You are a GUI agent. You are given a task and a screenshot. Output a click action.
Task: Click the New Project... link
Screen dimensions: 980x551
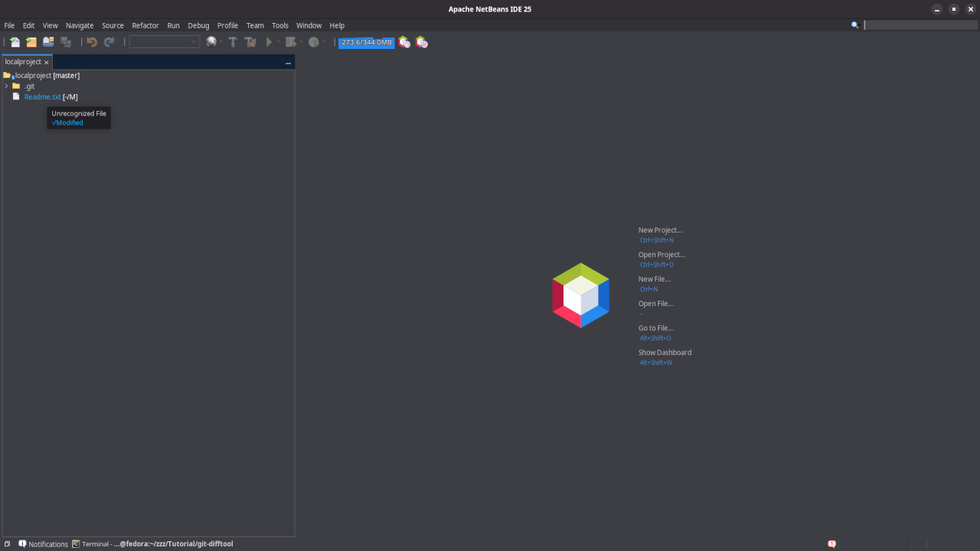click(660, 230)
